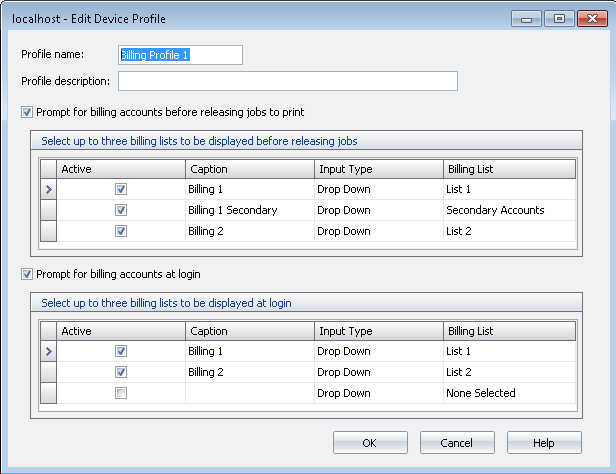Uncheck Active for Billing 1 Secondary row
616x474 pixels.
[121, 210]
